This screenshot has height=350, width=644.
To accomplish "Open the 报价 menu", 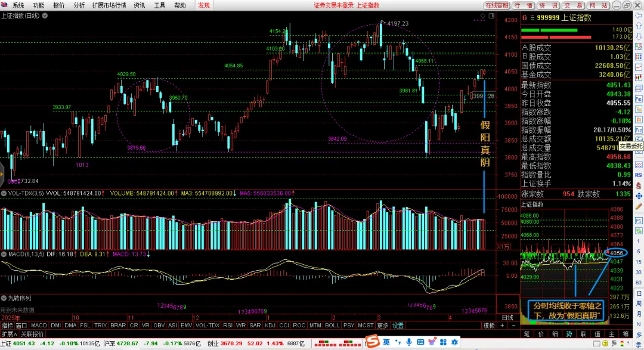I will 58,5.
